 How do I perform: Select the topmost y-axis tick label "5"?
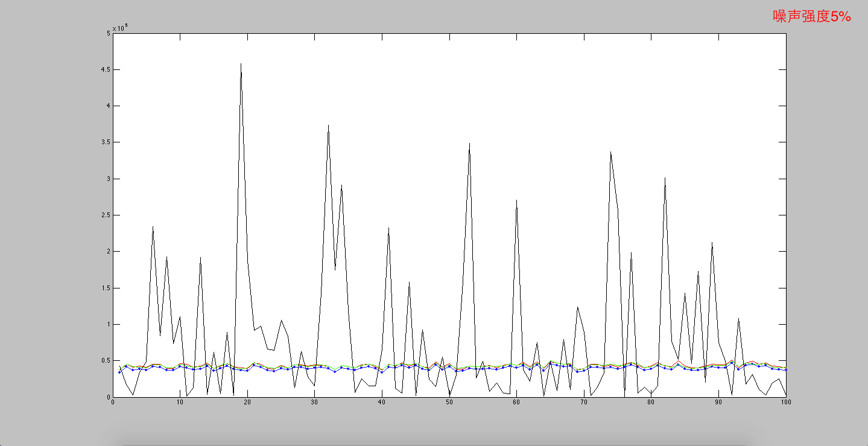[108, 33]
